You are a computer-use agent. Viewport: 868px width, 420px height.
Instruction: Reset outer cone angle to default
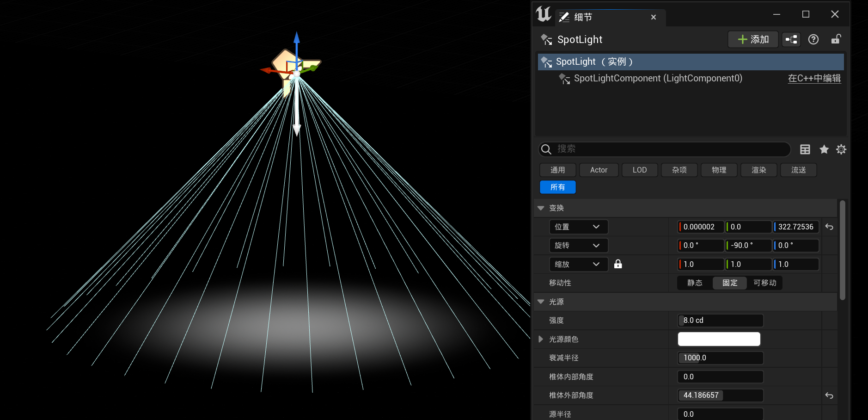point(829,396)
